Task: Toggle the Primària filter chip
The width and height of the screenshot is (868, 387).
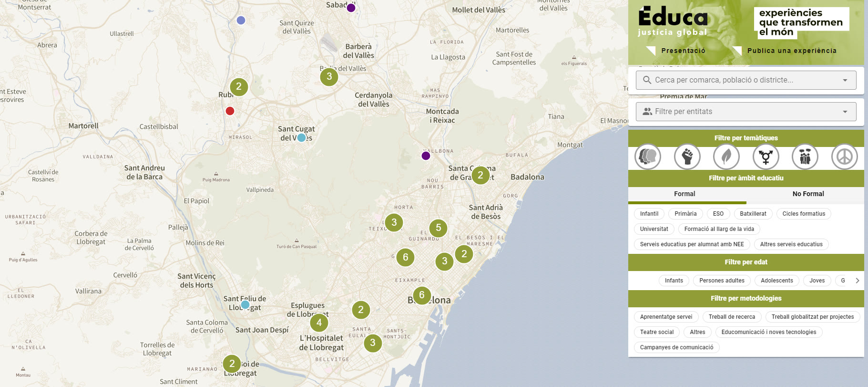Action: (x=685, y=214)
